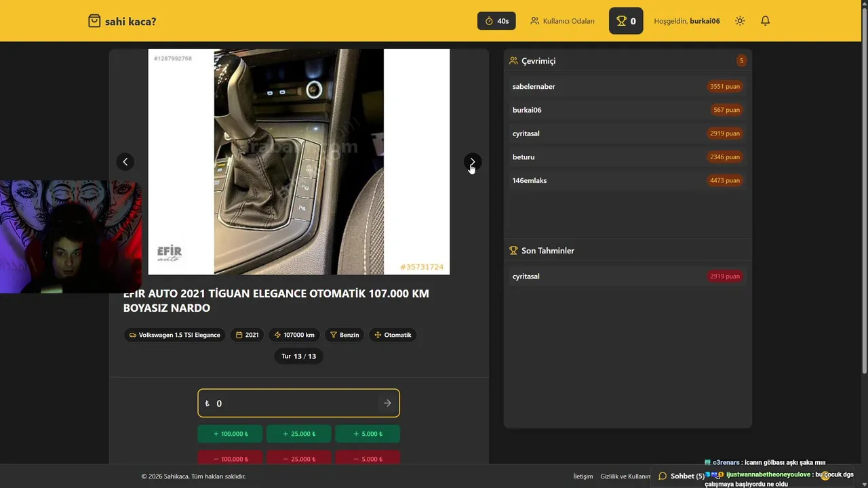Toggle light theme with the sun icon
The height and width of the screenshot is (488, 868).
[740, 21]
